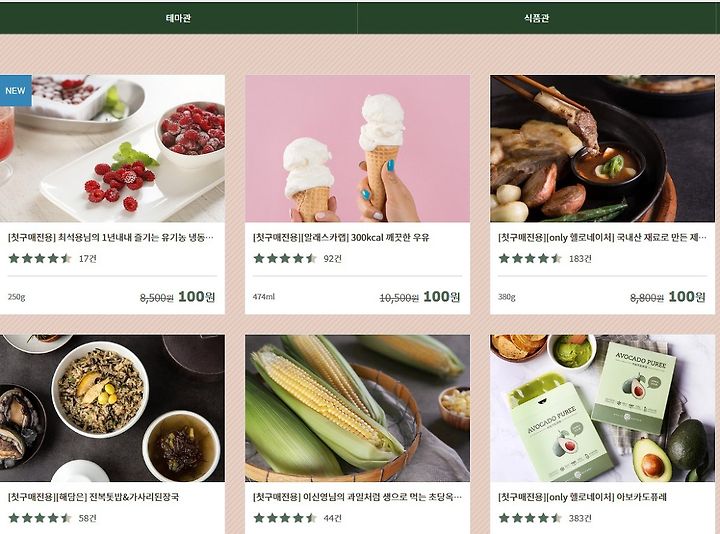Click the 아보카도퓨레 product title
This screenshot has width=720, height=534.
[582, 497]
